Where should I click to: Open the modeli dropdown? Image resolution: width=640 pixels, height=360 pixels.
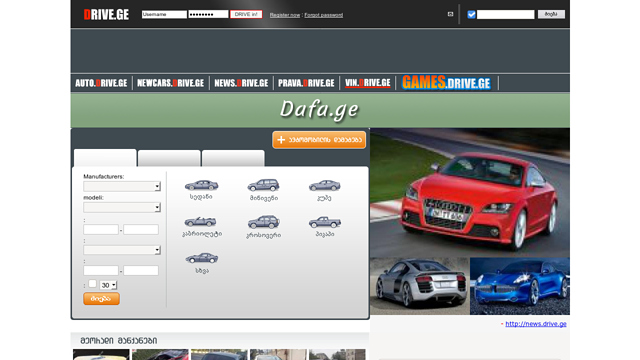(122, 207)
